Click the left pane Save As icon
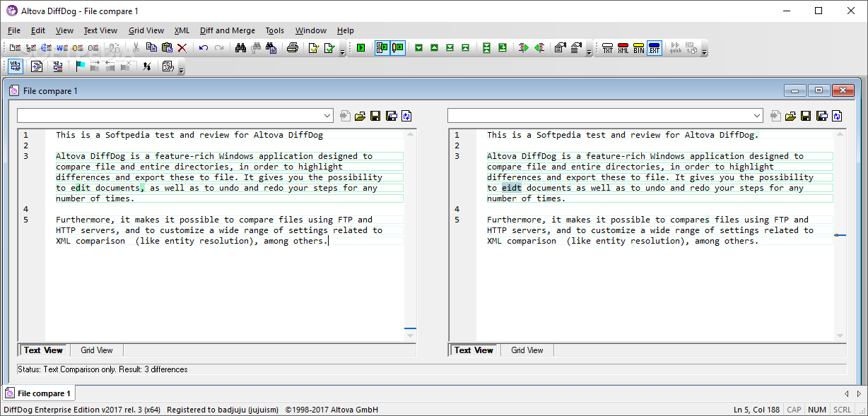The height and width of the screenshot is (416, 868). (391, 115)
